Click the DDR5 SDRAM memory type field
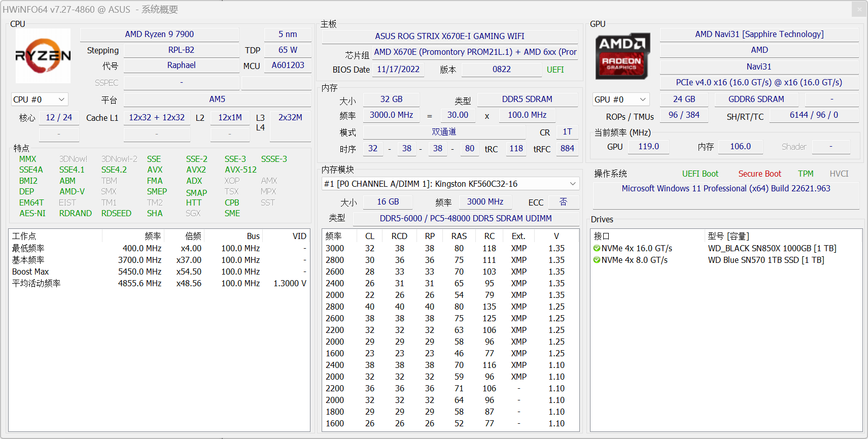This screenshot has height=439, width=868. click(527, 99)
